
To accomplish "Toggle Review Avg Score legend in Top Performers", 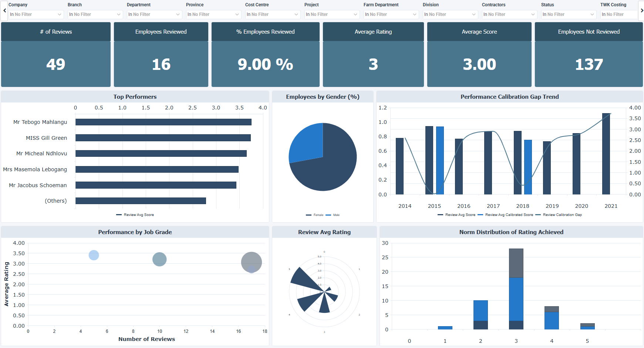I will [x=135, y=215].
